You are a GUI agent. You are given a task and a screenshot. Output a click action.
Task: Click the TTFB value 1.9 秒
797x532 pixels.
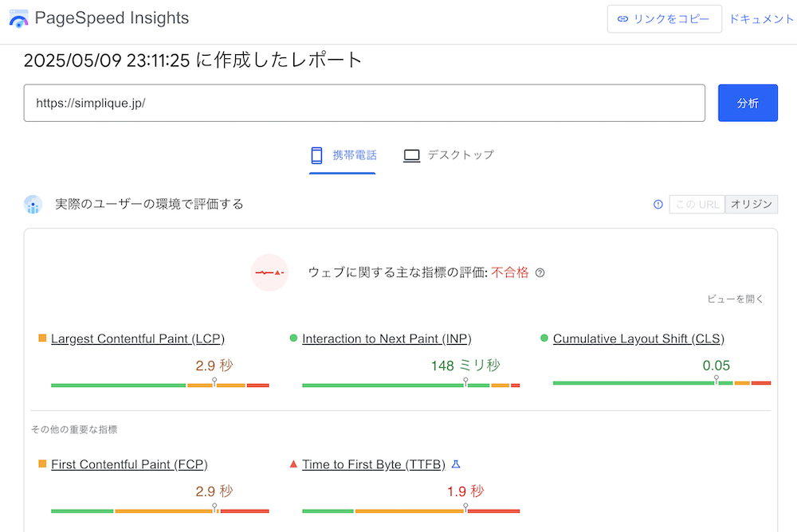point(465,491)
